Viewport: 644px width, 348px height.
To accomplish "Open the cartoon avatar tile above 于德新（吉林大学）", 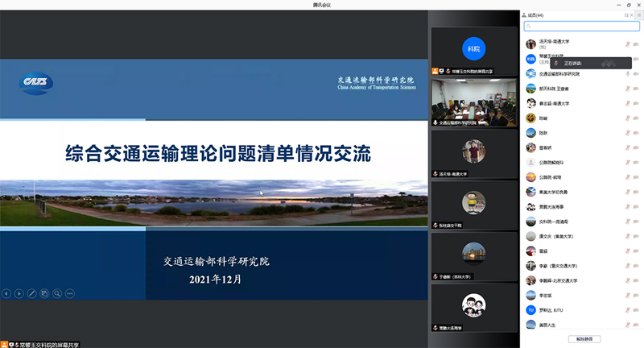I will click(x=474, y=205).
